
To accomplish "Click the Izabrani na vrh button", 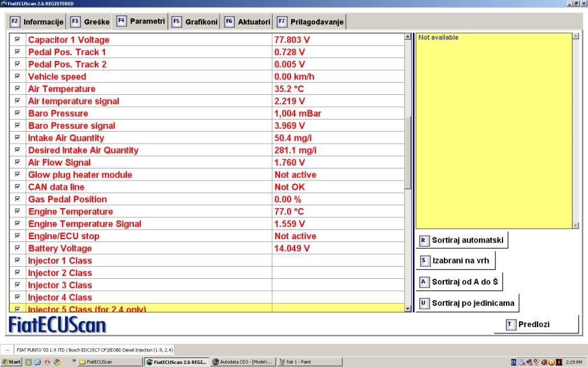I will pyautogui.click(x=455, y=260).
